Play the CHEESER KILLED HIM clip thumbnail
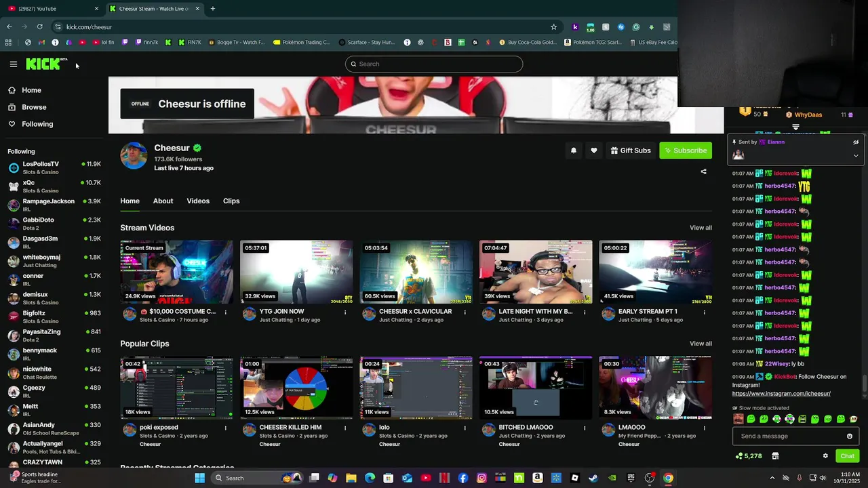 [x=296, y=388]
